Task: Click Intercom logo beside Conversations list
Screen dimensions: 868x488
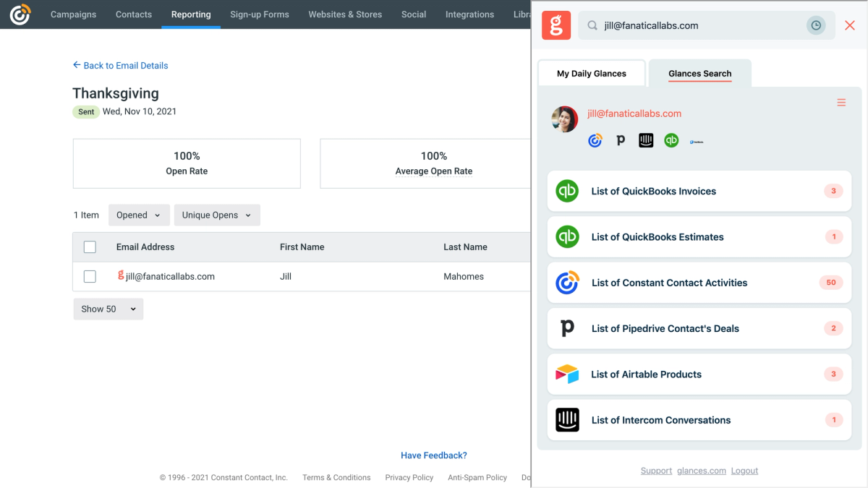Action: point(567,420)
